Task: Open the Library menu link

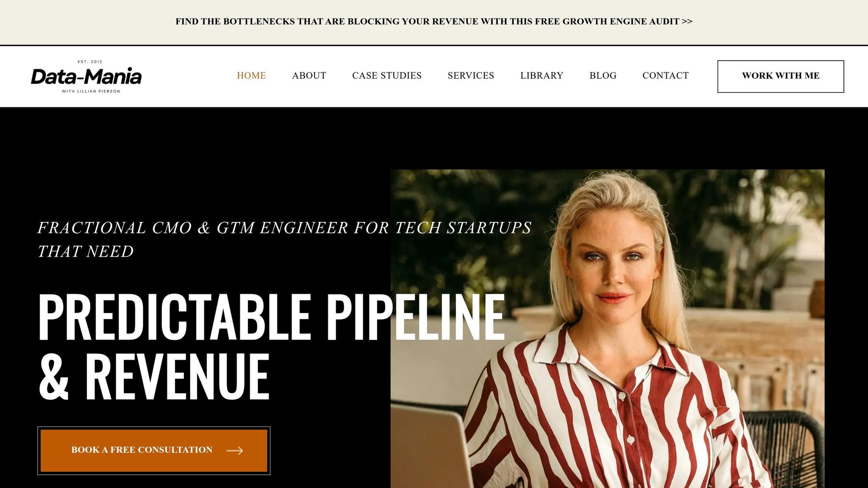Action: point(542,76)
